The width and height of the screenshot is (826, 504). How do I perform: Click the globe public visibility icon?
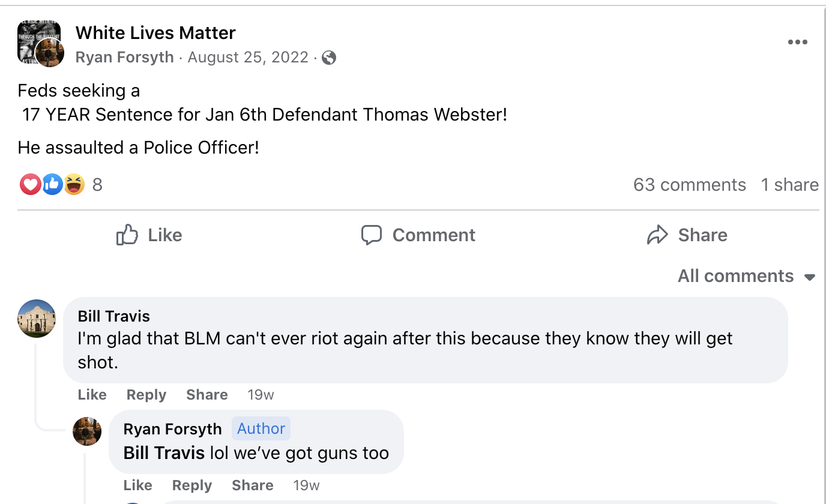pyautogui.click(x=329, y=58)
